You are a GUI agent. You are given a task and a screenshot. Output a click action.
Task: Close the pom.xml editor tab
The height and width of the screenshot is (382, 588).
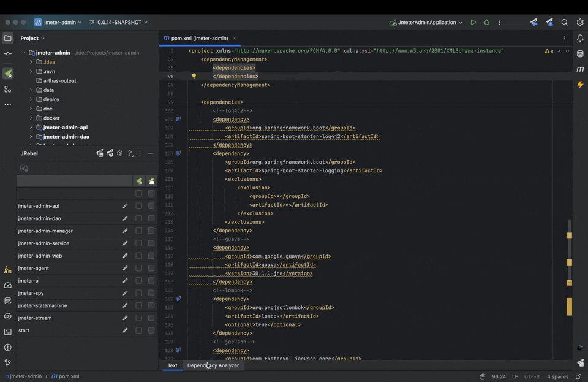[235, 38]
